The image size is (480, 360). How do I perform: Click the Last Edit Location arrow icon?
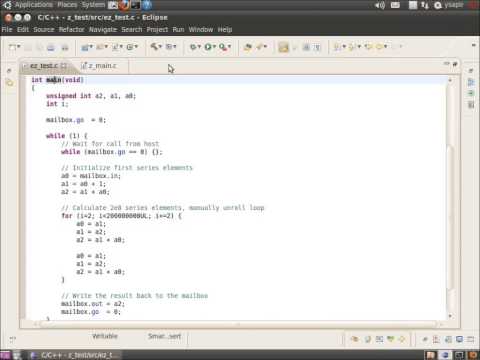coord(368,47)
